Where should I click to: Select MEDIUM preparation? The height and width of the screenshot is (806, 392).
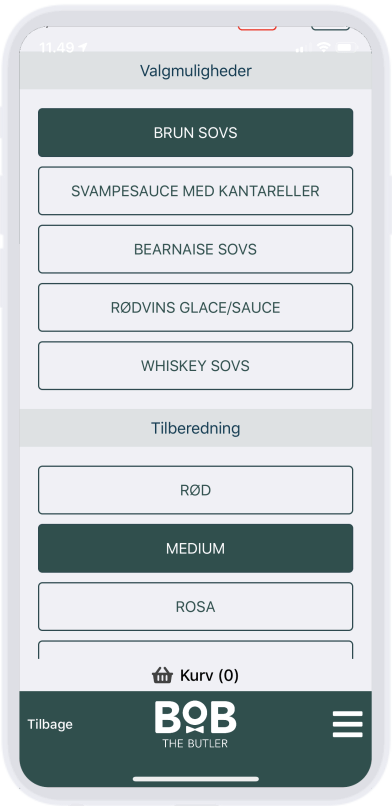[x=195, y=548]
